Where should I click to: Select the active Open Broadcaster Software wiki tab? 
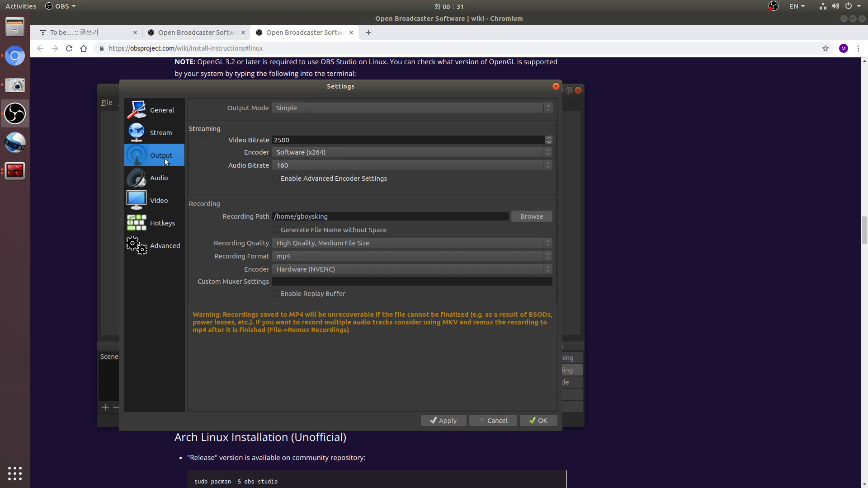304,33
